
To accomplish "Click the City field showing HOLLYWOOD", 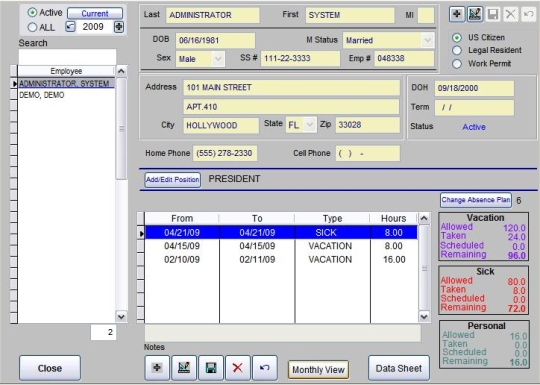I will (221, 125).
